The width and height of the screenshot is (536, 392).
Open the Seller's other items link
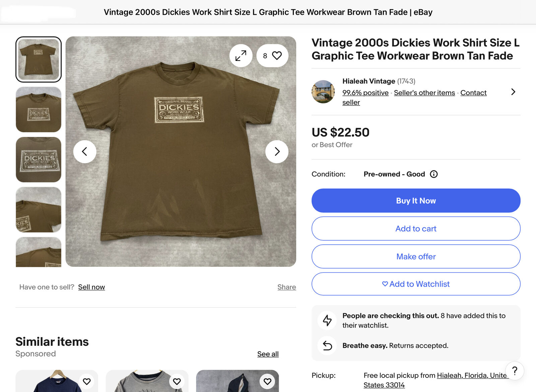coord(424,93)
